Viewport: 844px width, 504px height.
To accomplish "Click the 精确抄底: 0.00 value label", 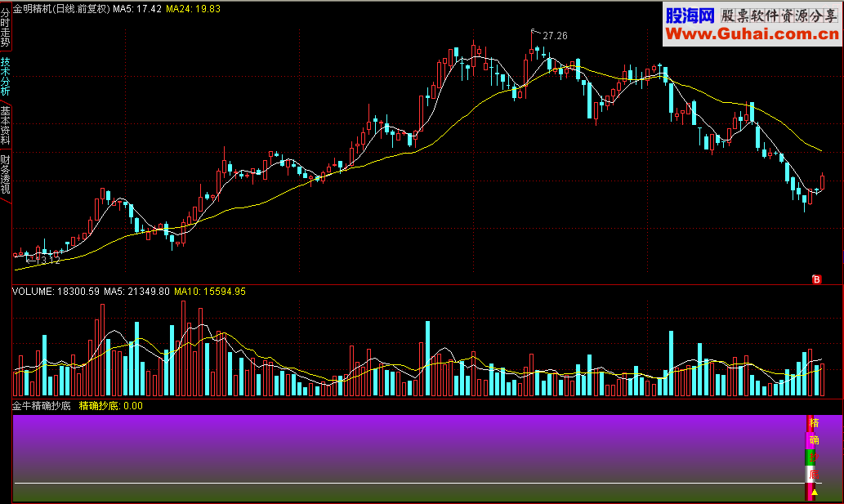I will pos(111,406).
